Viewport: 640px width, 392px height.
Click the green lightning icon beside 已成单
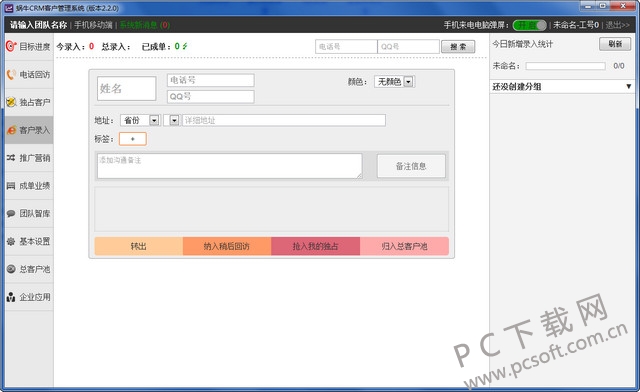185,46
